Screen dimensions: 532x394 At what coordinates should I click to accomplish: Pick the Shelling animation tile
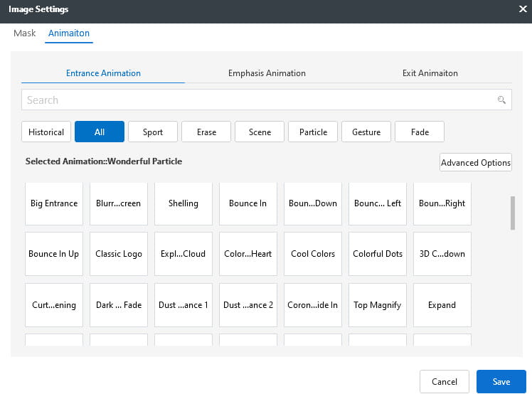(183, 203)
